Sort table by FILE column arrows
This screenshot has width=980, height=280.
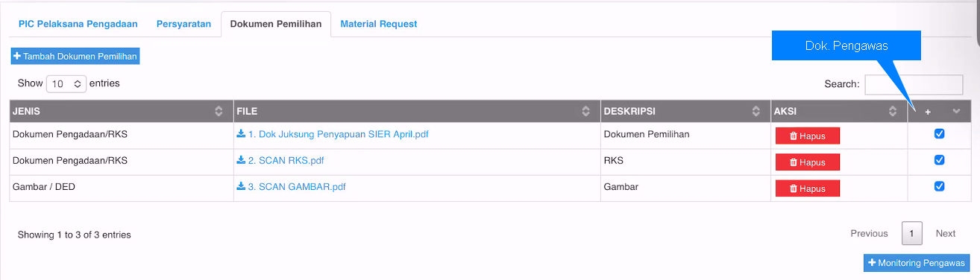(586, 112)
